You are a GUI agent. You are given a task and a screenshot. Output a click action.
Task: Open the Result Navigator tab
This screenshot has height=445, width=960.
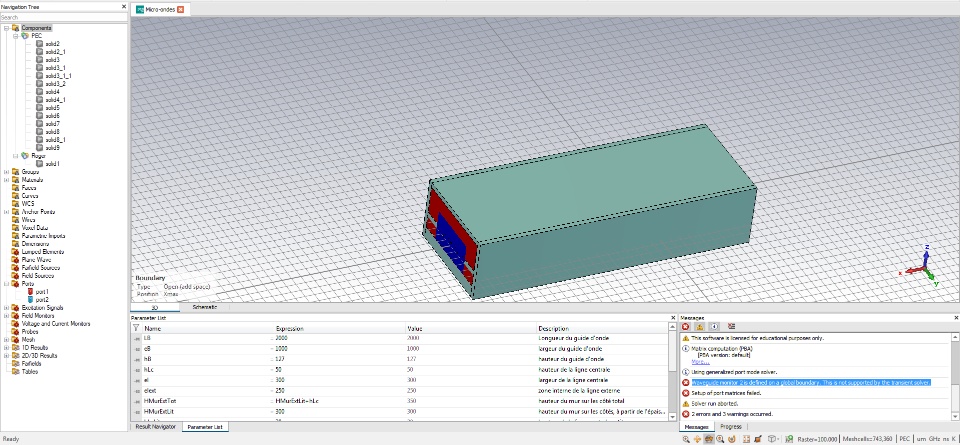tap(156, 427)
